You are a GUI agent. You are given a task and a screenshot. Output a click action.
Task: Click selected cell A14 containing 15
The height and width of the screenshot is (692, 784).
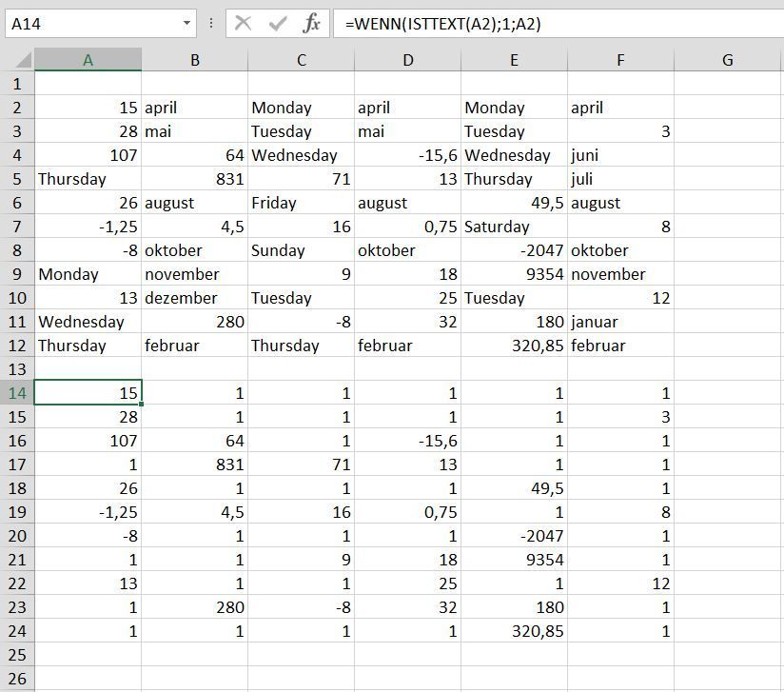click(88, 393)
